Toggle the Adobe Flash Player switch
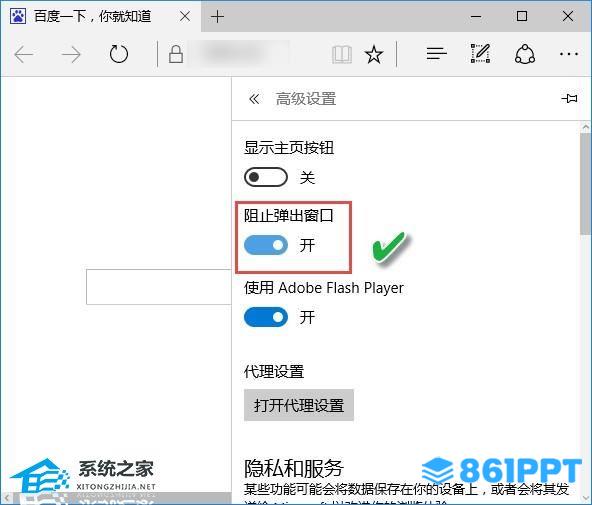 [x=266, y=317]
